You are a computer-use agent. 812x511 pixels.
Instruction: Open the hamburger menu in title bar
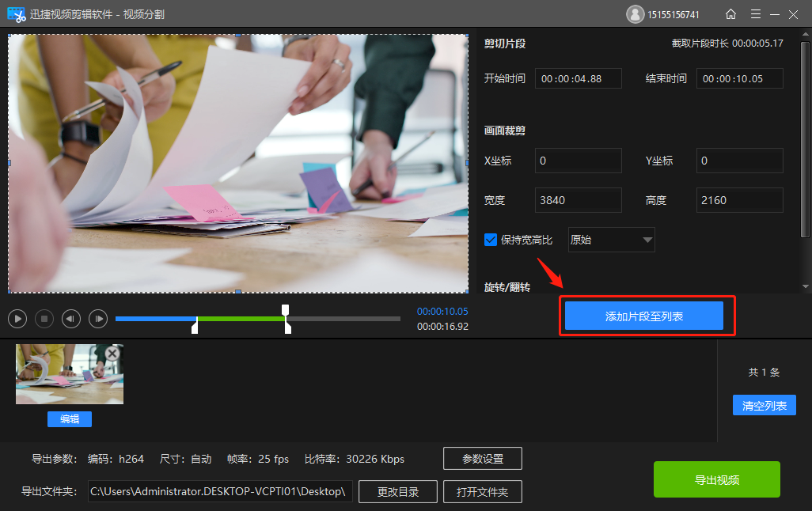[x=756, y=14]
